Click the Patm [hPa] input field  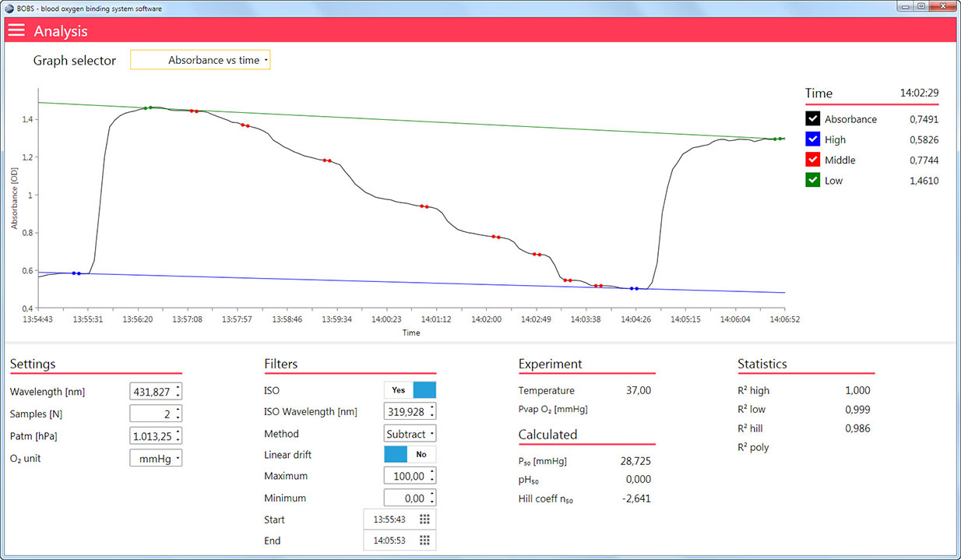tap(156, 435)
